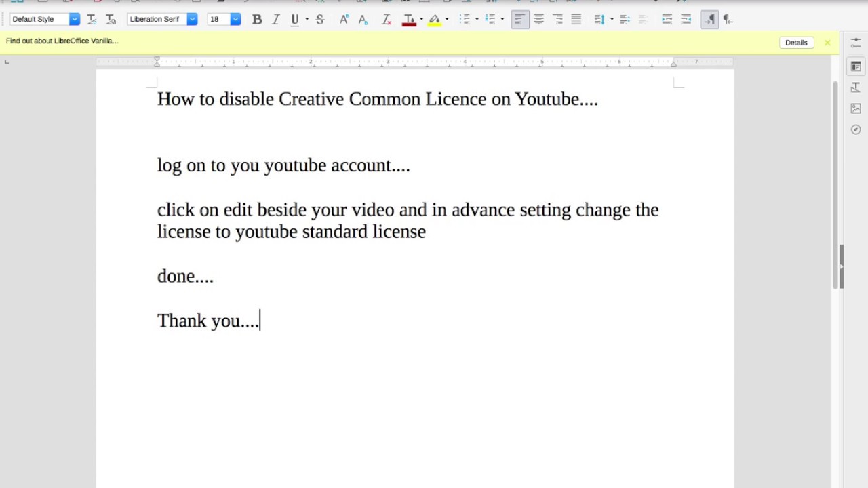Open the font color dropdown arrow
Screen dimensions: 868x488
coord(421,20)
